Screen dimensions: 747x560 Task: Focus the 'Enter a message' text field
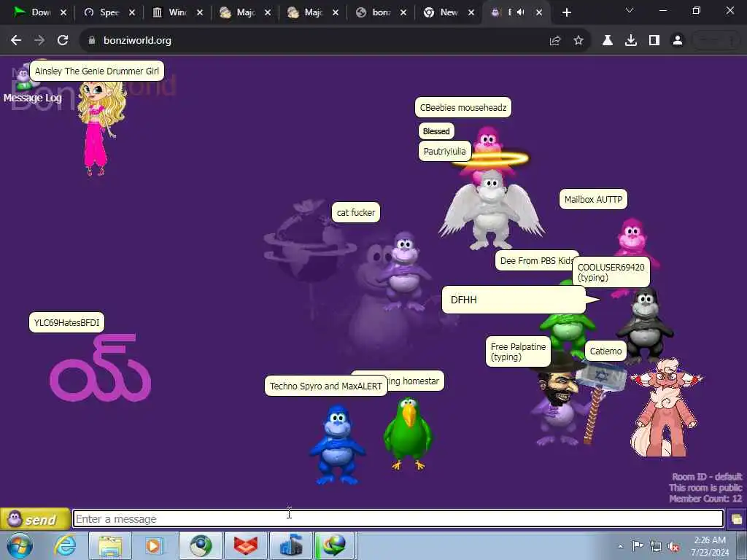398,518
